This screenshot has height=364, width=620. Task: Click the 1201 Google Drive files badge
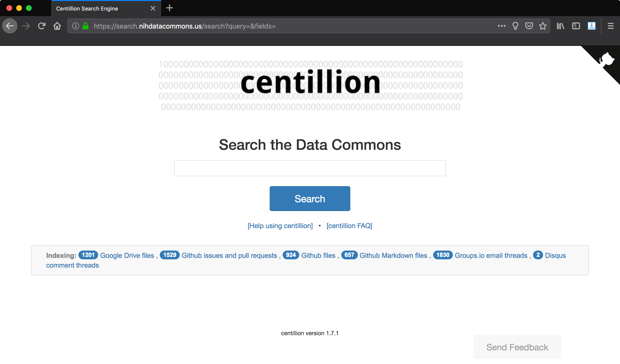tap(87, 255)
